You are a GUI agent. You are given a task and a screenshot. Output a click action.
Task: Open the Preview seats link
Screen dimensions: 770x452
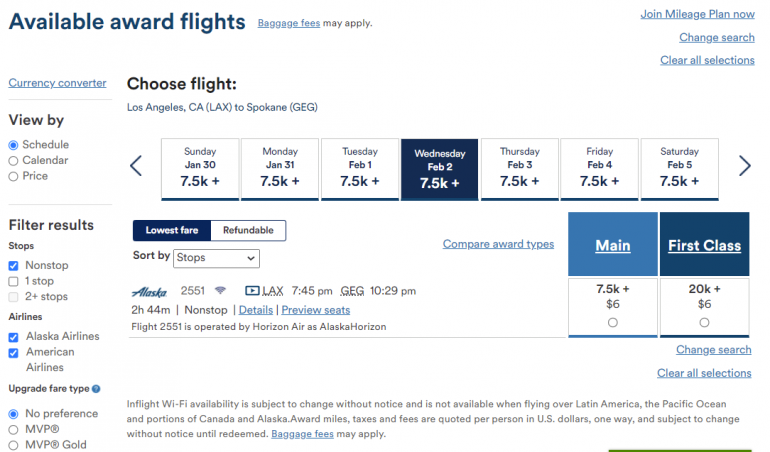[x=315, y=310]
